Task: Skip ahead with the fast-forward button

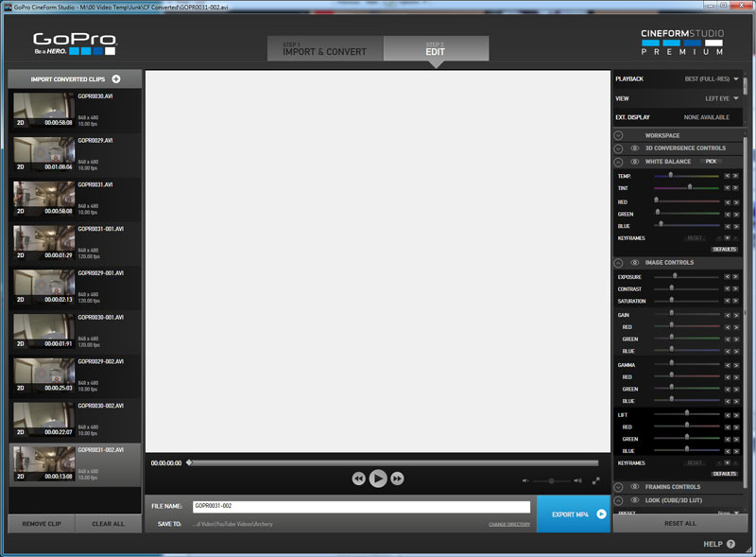Action: [x=397, y=479]
